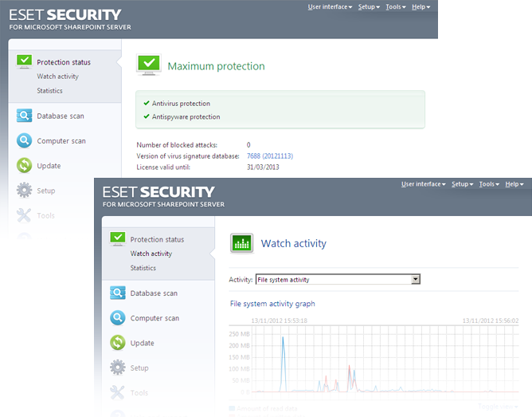Click Setup label in front window sidebar
The image size is (532, 417).
click(x=139, y=368)
